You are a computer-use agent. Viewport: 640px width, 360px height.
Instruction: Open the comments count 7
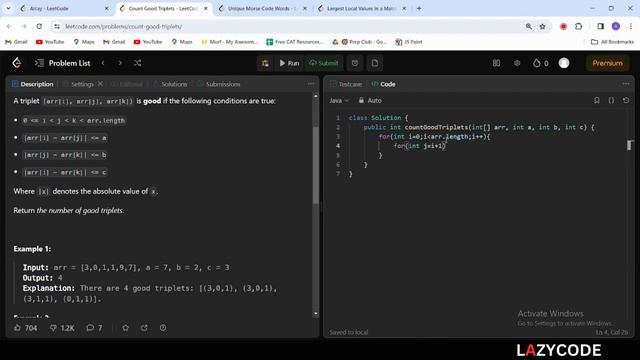pos(94,328)
